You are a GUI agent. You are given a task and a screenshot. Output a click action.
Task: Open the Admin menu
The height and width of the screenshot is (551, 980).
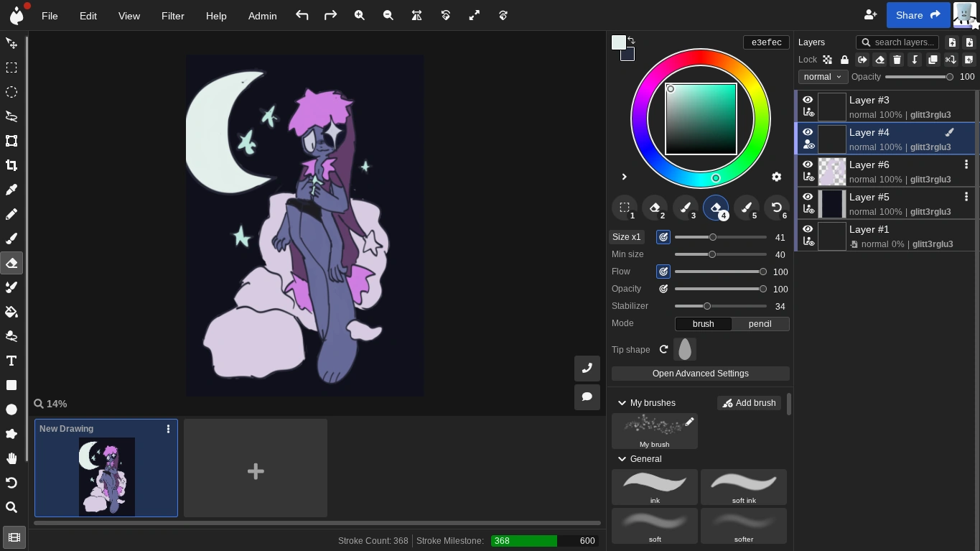pyautogui.click(x=261, y=15)
